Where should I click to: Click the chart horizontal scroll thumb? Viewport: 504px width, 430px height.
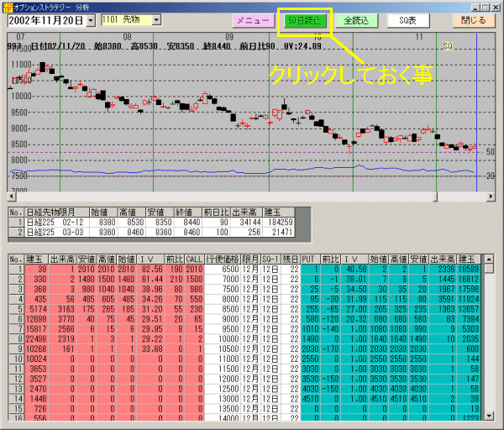click(x=435, y=196)
